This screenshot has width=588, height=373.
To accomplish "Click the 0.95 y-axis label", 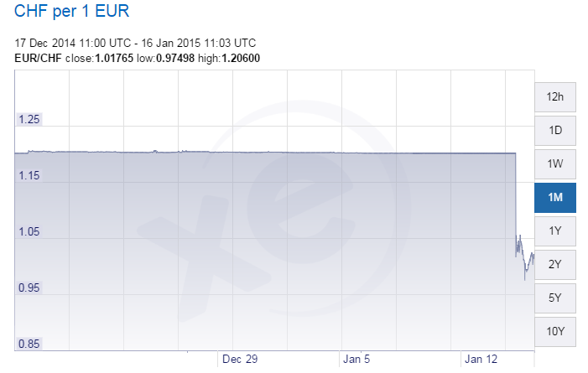I will click(x=29, y=288).
